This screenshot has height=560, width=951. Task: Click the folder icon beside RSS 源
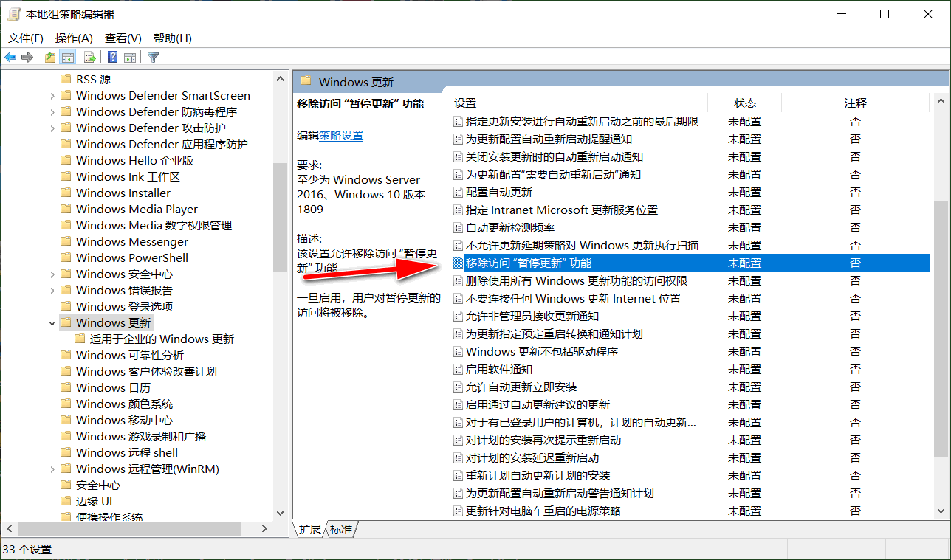66,79
